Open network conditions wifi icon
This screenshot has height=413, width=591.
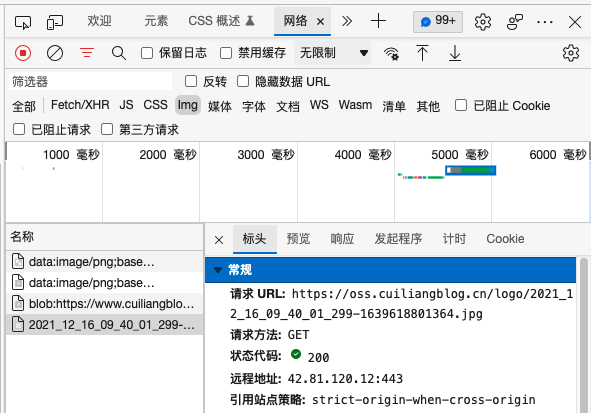pos(391,54)
